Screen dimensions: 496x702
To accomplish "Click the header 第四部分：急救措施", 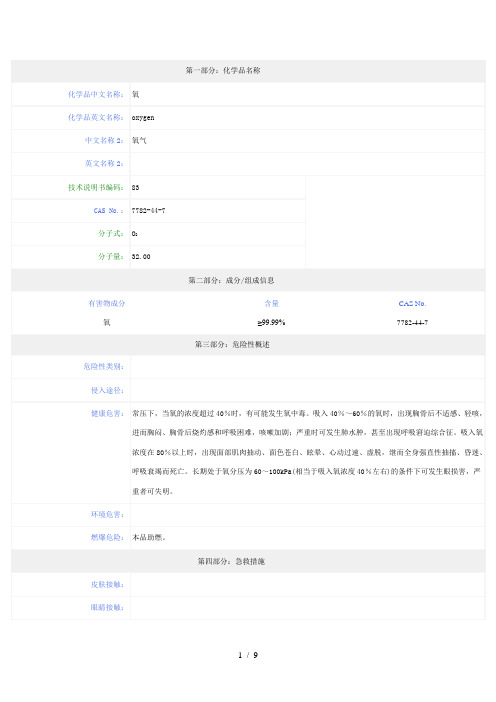I will click(231, 561).
